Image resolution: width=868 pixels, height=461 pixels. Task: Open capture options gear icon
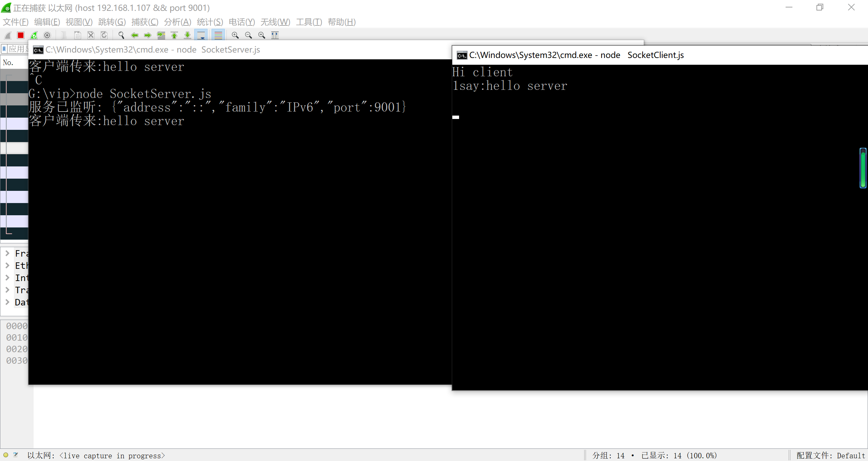[47, 35]
